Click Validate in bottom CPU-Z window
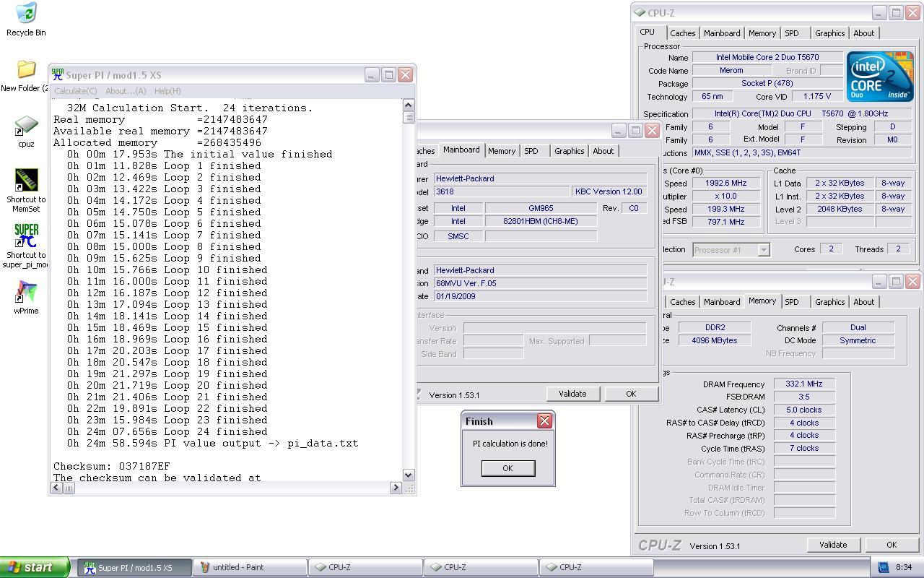 point(832,545)
